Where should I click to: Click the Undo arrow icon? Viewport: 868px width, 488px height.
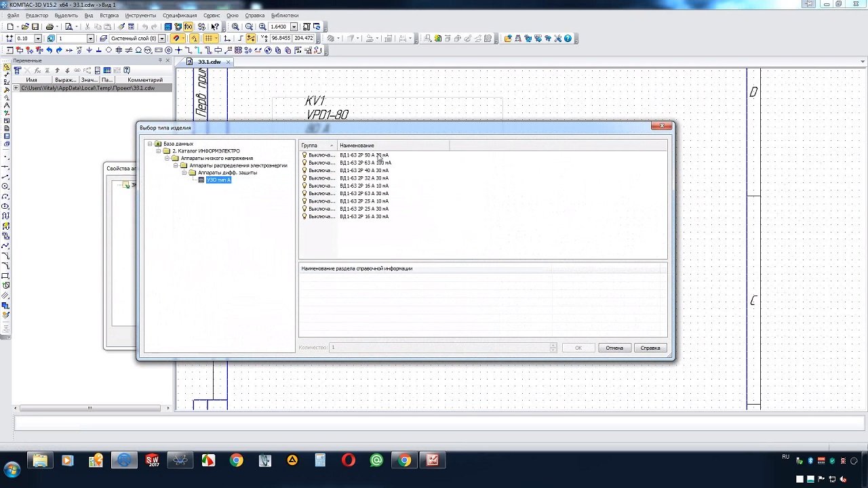144,26
